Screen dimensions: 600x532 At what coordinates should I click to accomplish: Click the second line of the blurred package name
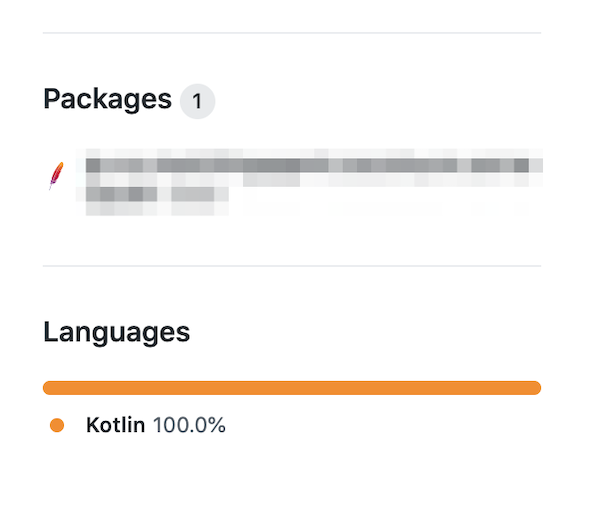(x=157, y=197)
